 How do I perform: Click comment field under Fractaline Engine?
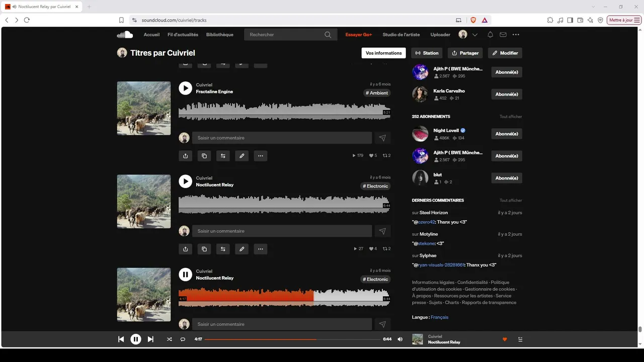[x=282, y=138]
